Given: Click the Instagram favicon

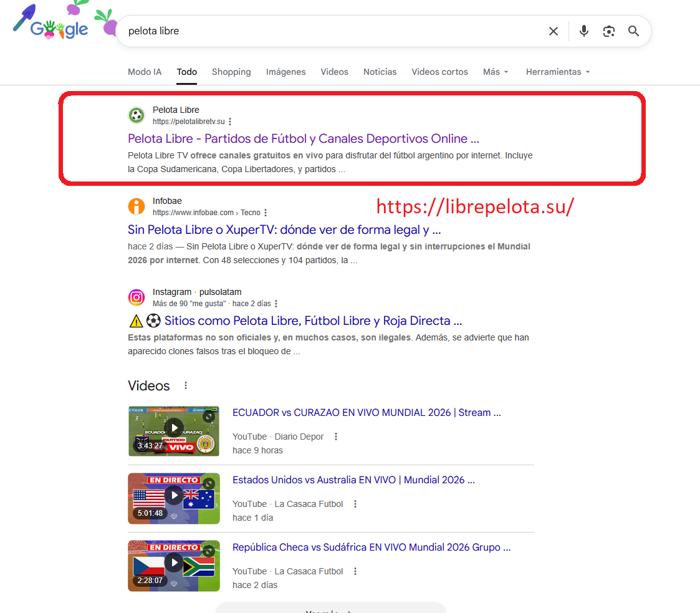Looking at the screenshot, I should (137, 297).
